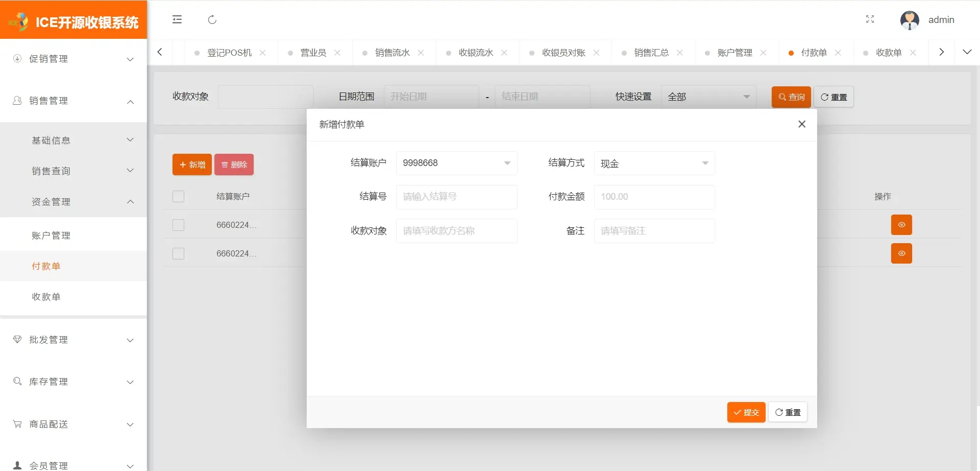Image resolution: width=980 pixels, height=471 pixels.
Task: Close the 收款单 tab
Action: 913,53
